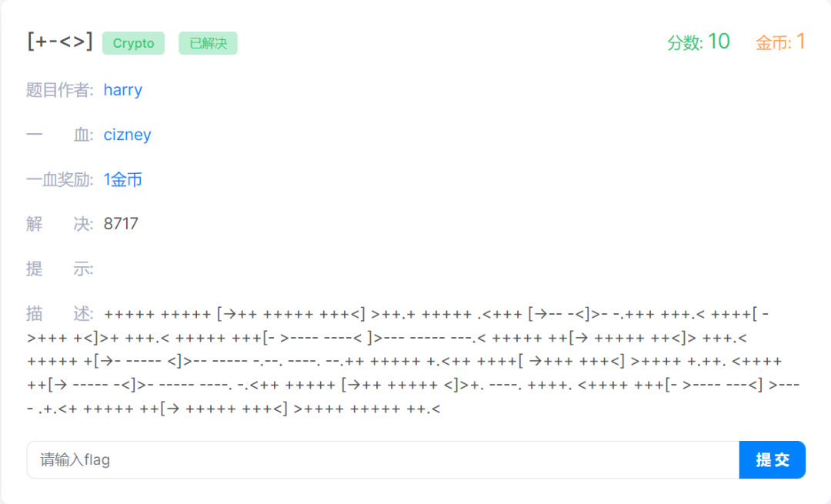
Task: Click the 已解决 status badge
Action: [208, 43]
